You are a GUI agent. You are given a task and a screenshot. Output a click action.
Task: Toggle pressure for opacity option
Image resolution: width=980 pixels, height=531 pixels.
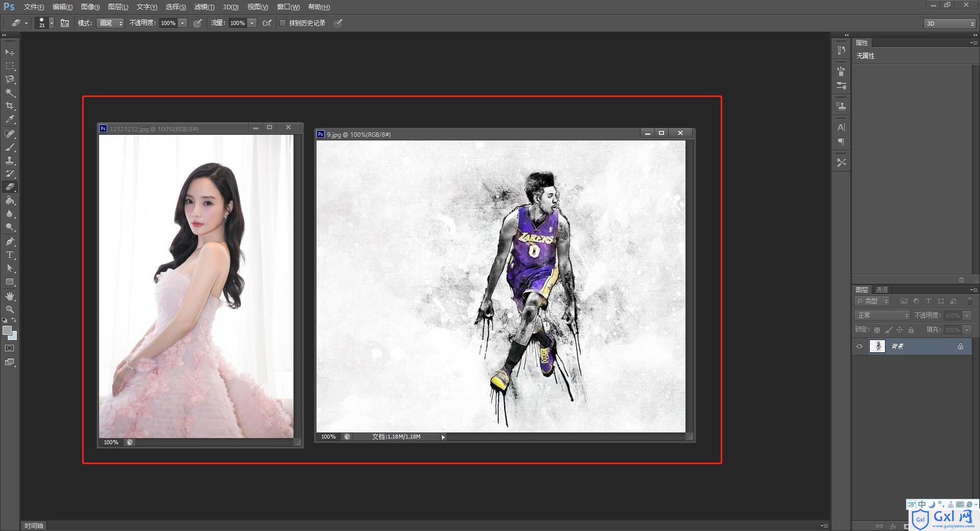(x=198, y=23)
